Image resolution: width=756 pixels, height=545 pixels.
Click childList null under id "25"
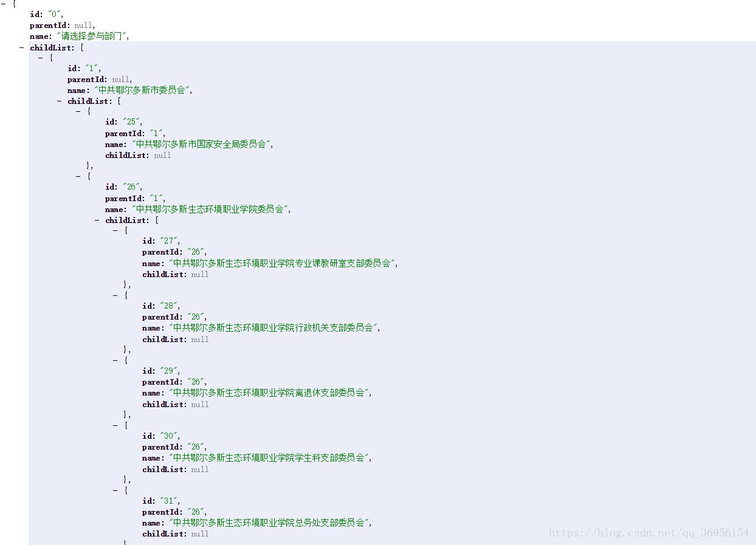(162, 156)
